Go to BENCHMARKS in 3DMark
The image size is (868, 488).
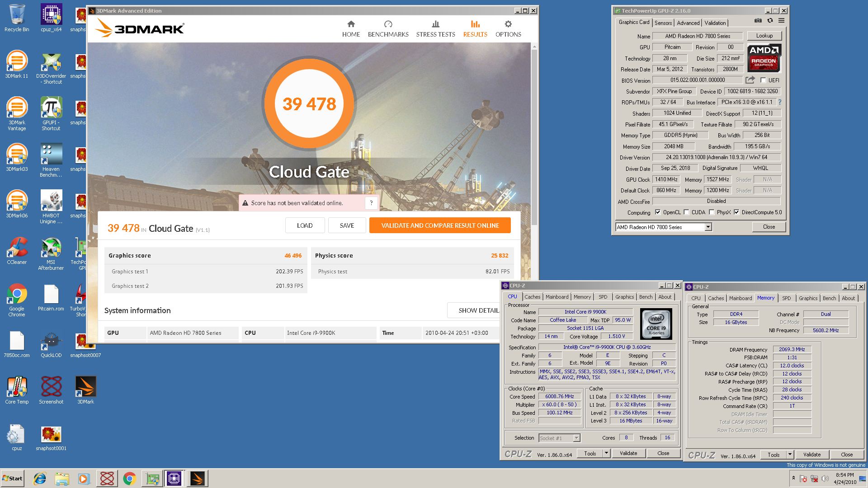(388, 29)
